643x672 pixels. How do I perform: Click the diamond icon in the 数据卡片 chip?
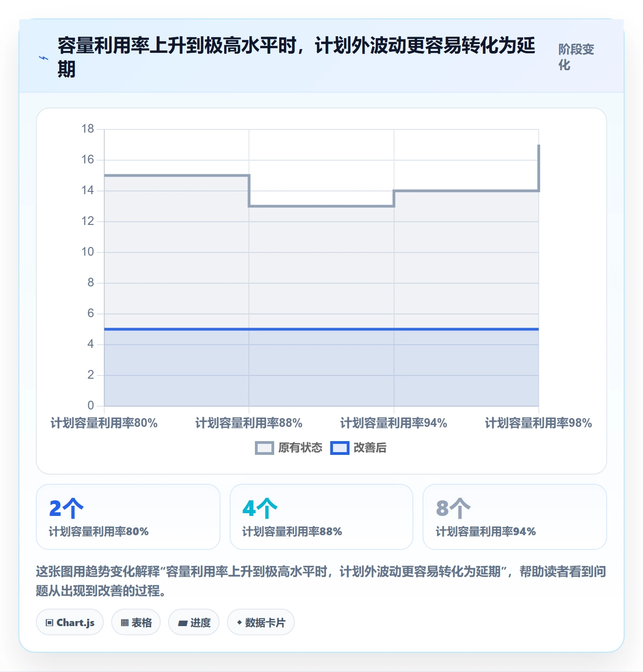tap(239, 622)
